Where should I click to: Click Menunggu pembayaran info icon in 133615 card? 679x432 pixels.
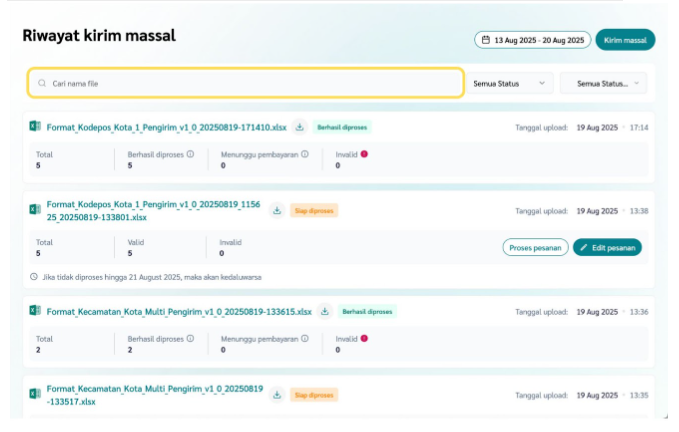click(x=305, y=338)
